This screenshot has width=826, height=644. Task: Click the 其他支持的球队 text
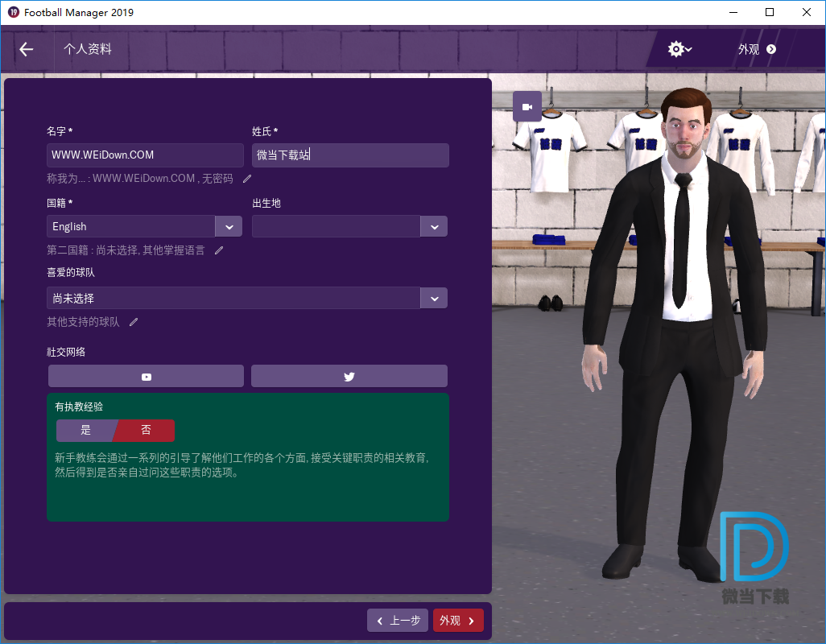point(83,322)
